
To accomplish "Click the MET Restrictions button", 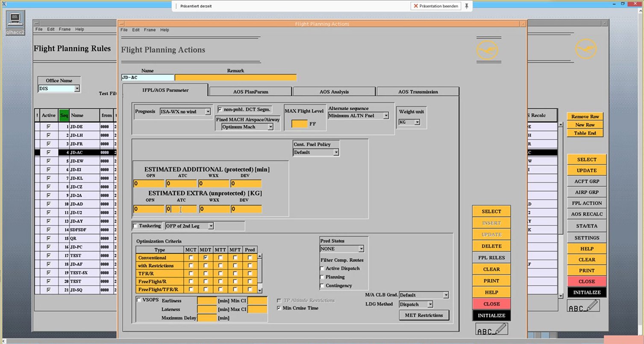I will click(424, 315).
